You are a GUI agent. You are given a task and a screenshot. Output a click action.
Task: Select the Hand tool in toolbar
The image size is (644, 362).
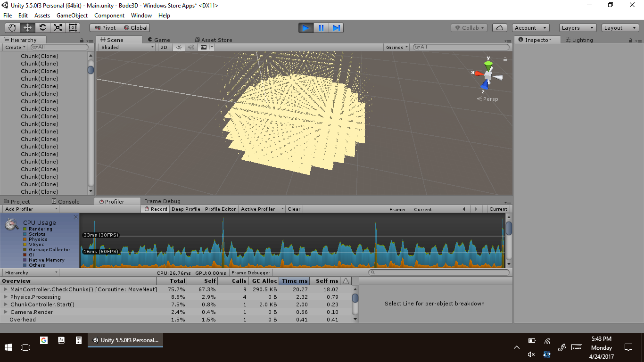click(13, 28)
